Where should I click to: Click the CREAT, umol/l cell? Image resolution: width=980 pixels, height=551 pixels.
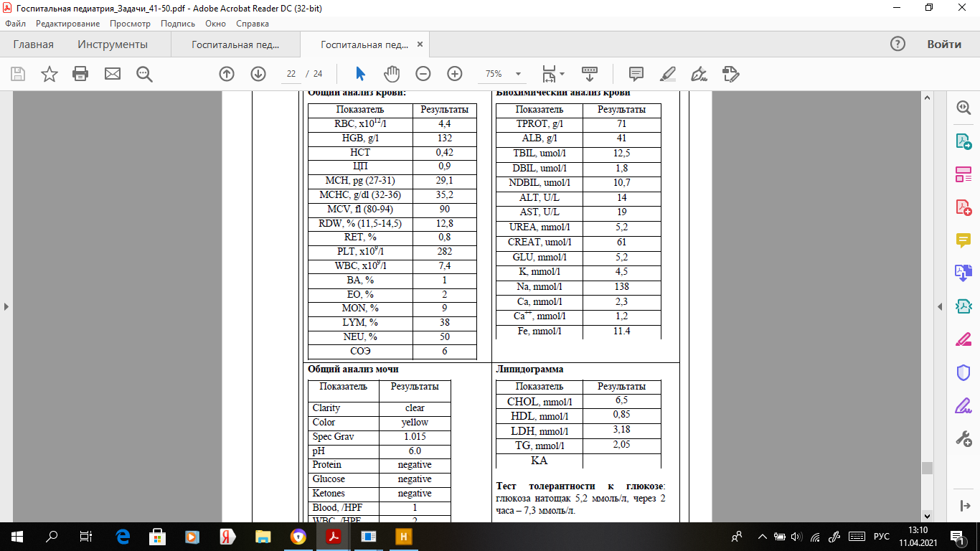click(540, 242)
